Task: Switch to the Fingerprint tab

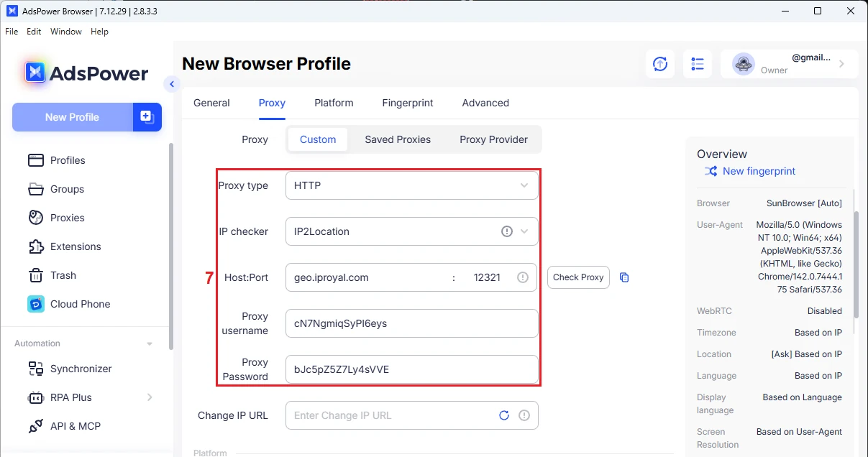Action: tap(408, 103)
